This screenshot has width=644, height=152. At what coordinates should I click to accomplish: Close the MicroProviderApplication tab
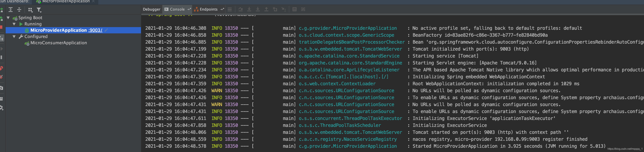click(x=93, y=1)
